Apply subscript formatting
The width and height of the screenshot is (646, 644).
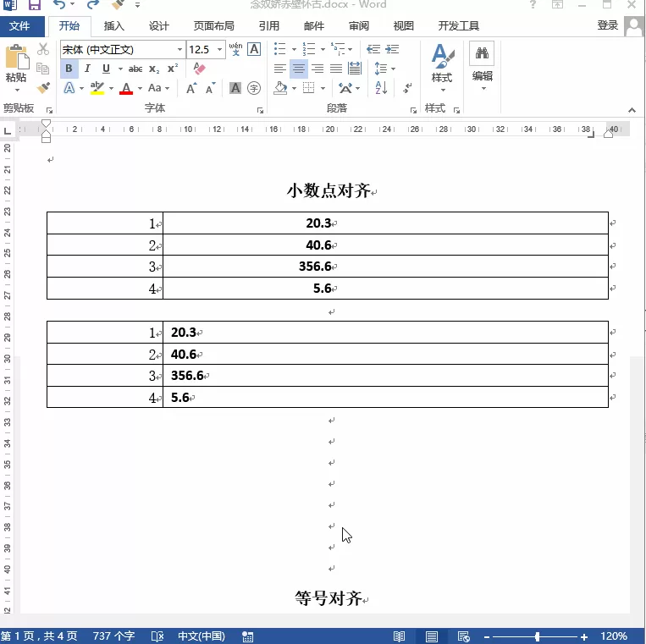pos(154,69)
